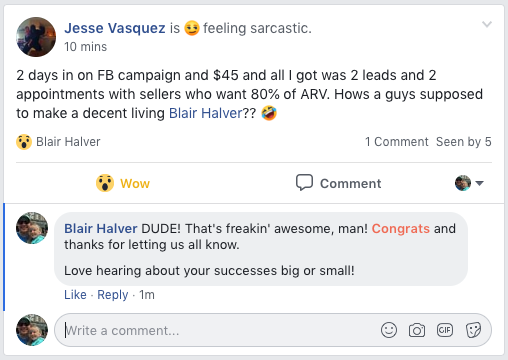The height and width of the screenshot is (360, 508).
Task: Click the Wow emoji reaction count icon
Action: click(24, 142)
